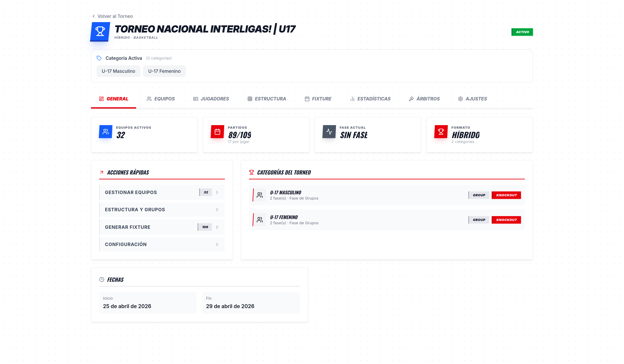
Task: Click the people icon in U-17 Femenino row
Action: 260,220
